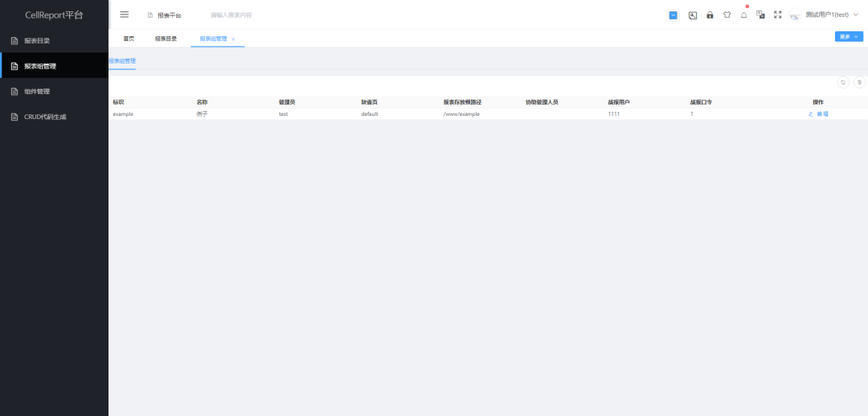Click the 战报口令 column header
Image resolution: width=868 pixels, height=416 pixels.
(x=701, y=102)
